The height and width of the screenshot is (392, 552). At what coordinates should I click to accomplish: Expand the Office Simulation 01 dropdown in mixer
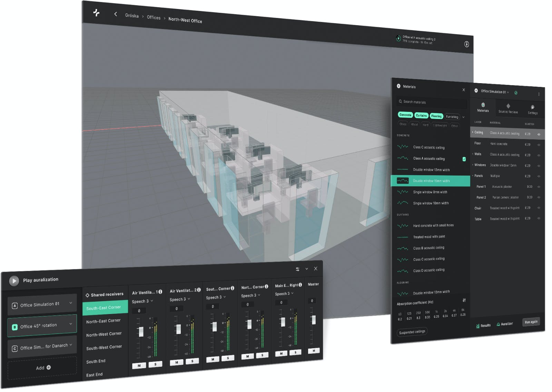pos(71,303)
